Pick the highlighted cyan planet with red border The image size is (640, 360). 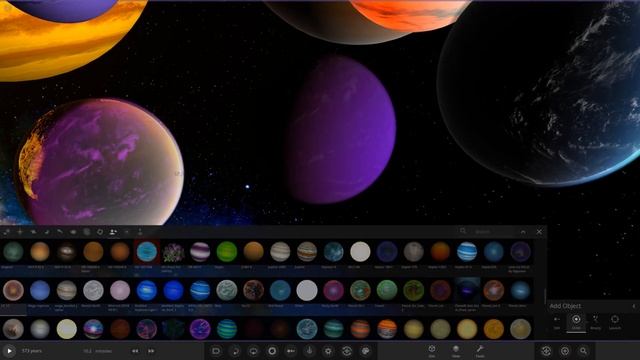tap(146, 251)
